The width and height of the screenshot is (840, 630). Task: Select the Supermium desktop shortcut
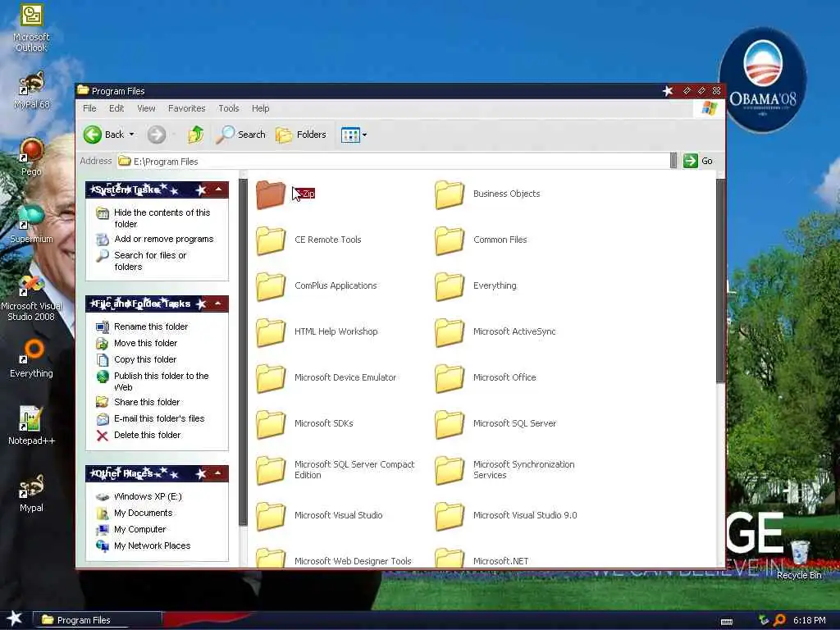coord(32,224)
